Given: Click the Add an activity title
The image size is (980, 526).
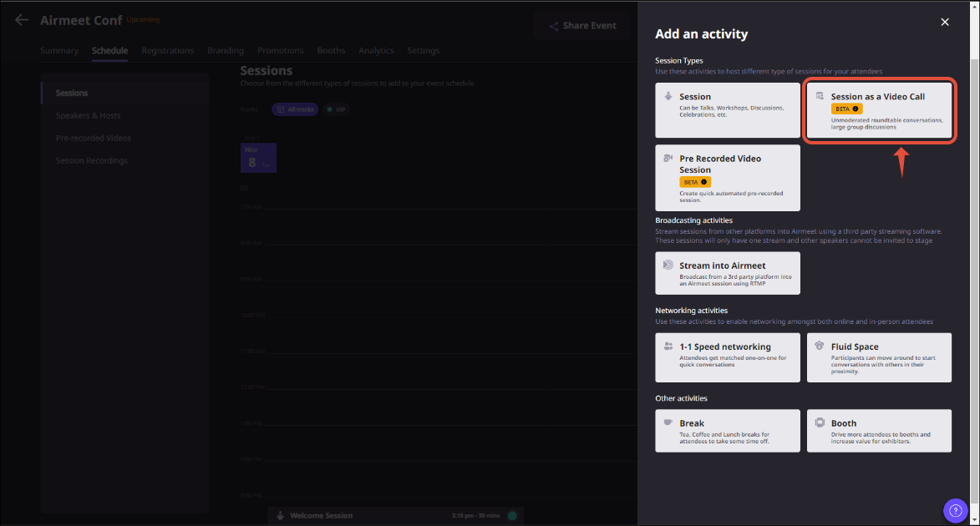Looking at the screenshot, I should pyautogui.click(x=701, y=33).
